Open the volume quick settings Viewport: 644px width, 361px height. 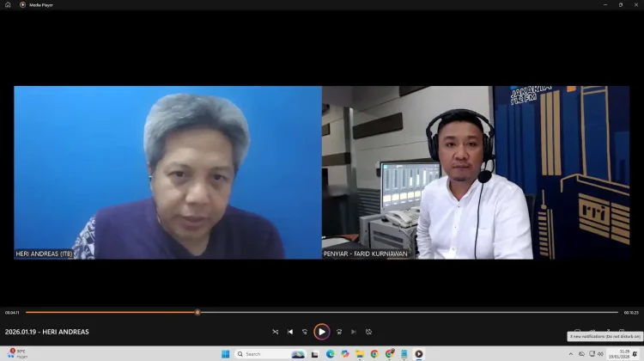(x=600, y=353)
